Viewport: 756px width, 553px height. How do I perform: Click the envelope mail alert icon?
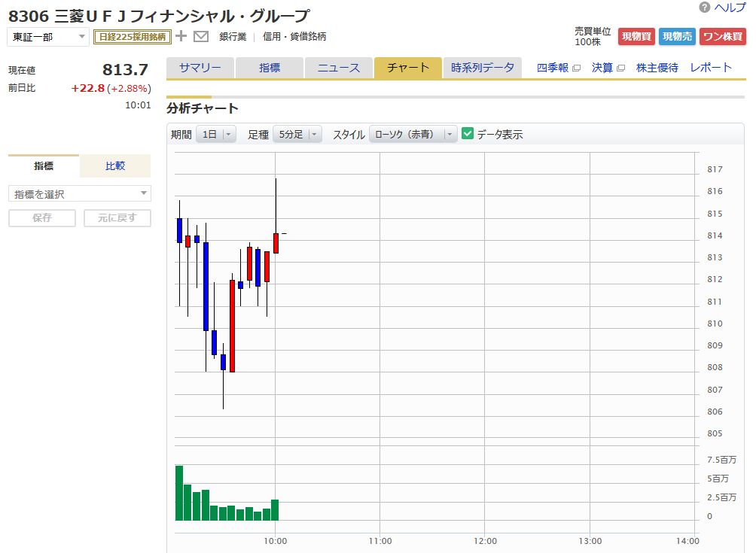(x=201, y=37)
